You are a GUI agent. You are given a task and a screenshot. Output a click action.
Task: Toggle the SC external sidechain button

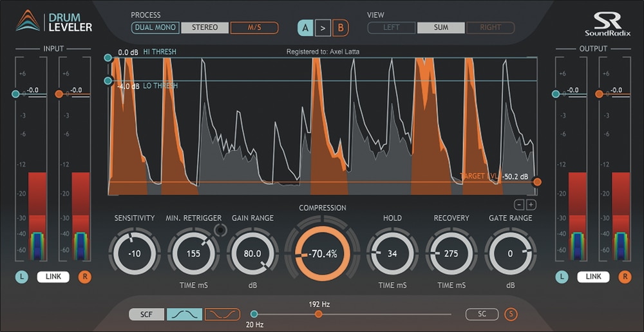482,315
